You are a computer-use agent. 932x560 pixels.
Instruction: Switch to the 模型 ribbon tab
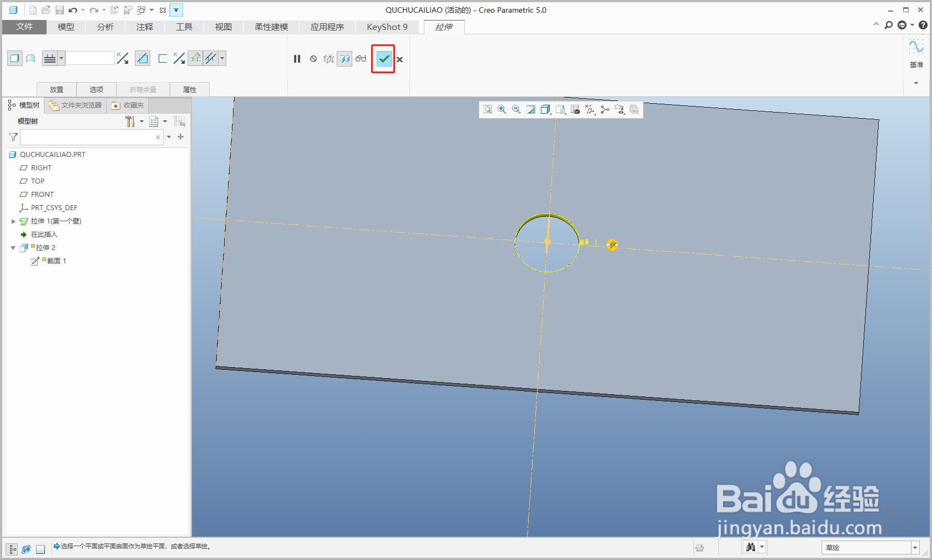[66, 27]
